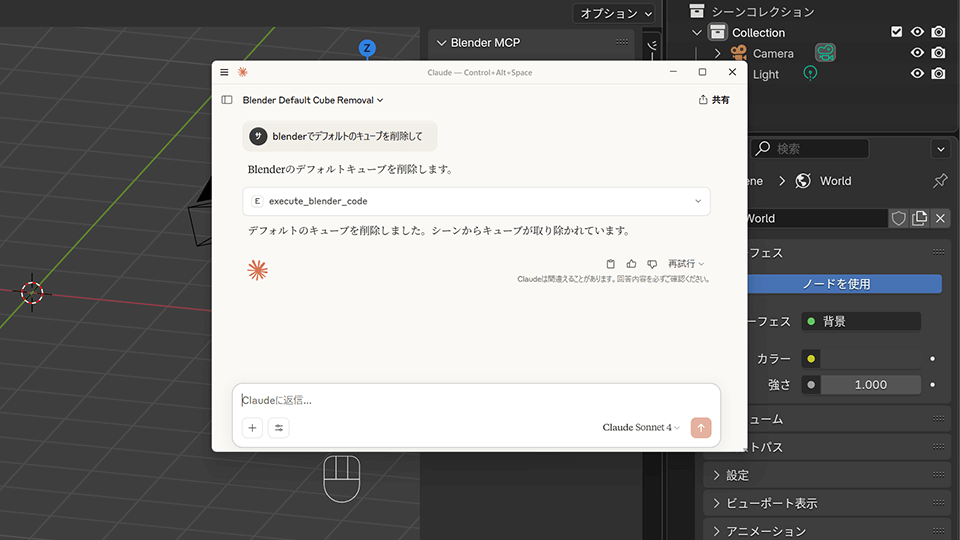This screenshot has height=540, width=960.
Task: Click the 検索 search field in properties
Action: pos(809,149)
